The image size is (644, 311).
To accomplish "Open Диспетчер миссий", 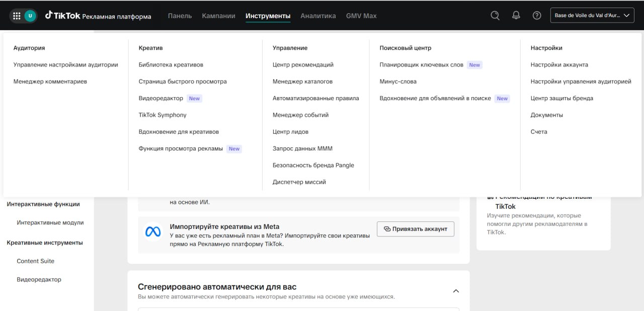I will click(x=299, y=182).
